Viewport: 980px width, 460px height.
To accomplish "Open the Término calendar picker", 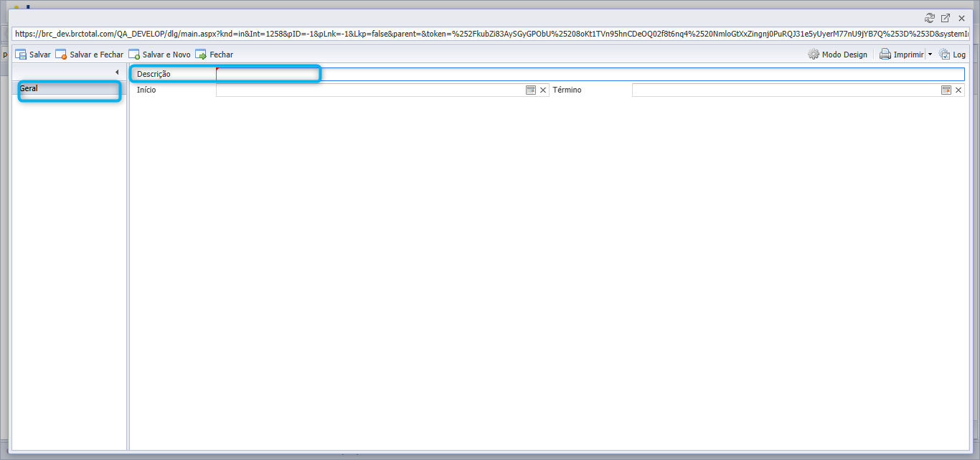I will click(x=947, y=90).
